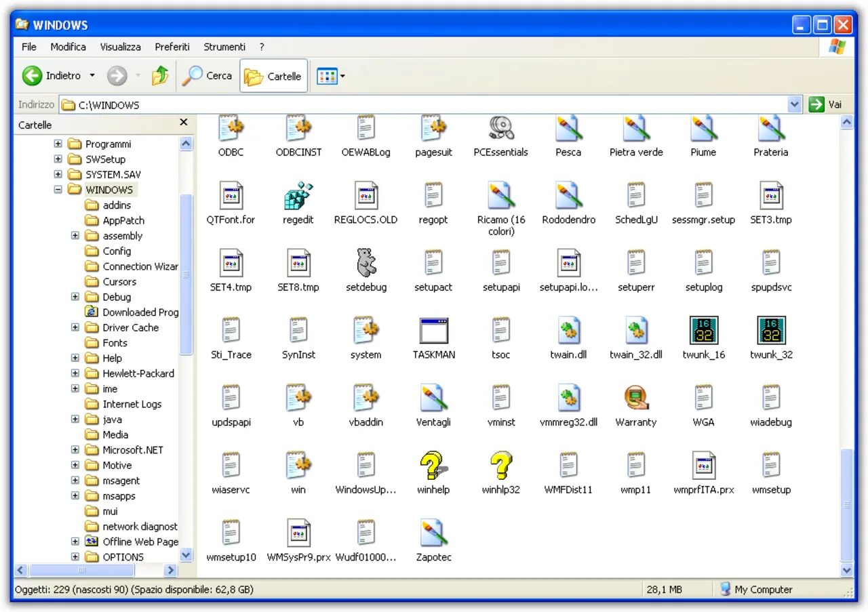
Task: Open the File menu
Action: click(x=29, y=47)
